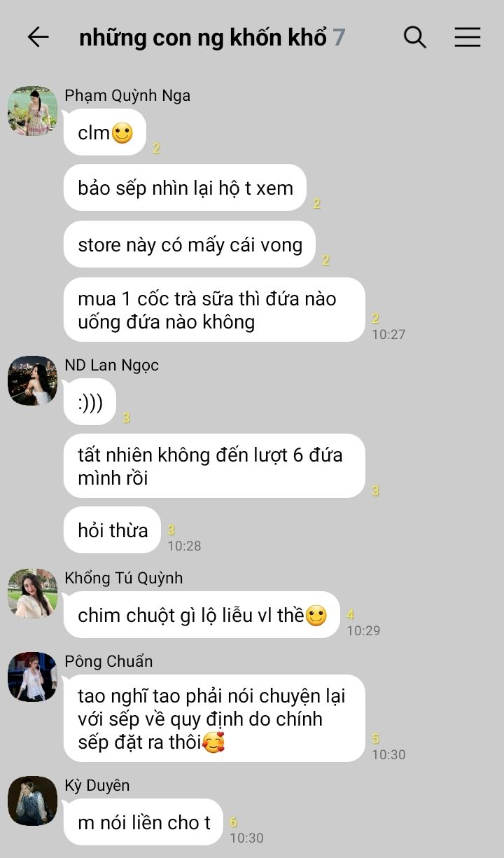Screen dimensions: 504x858
Task: Tap the member count 7
Action: (x=339, y=37)
